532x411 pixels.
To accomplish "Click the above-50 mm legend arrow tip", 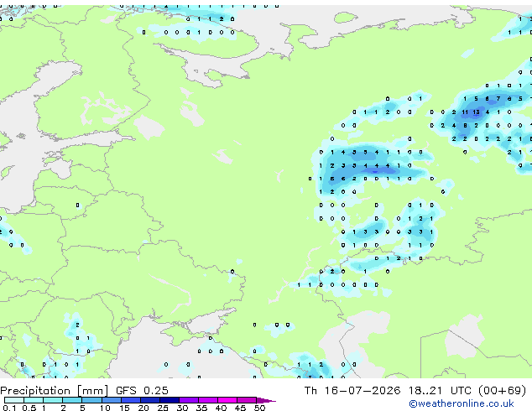I will [x=266, y=400].
